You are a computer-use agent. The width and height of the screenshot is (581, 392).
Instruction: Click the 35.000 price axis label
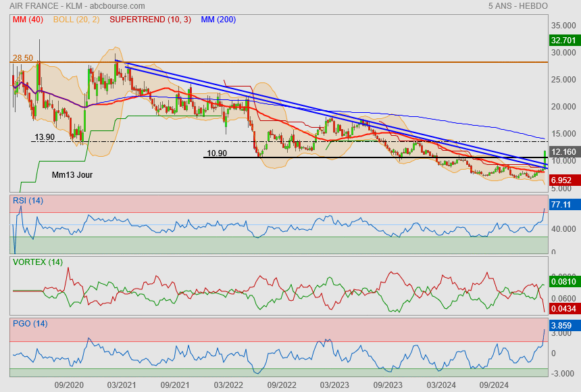point(563,26)
